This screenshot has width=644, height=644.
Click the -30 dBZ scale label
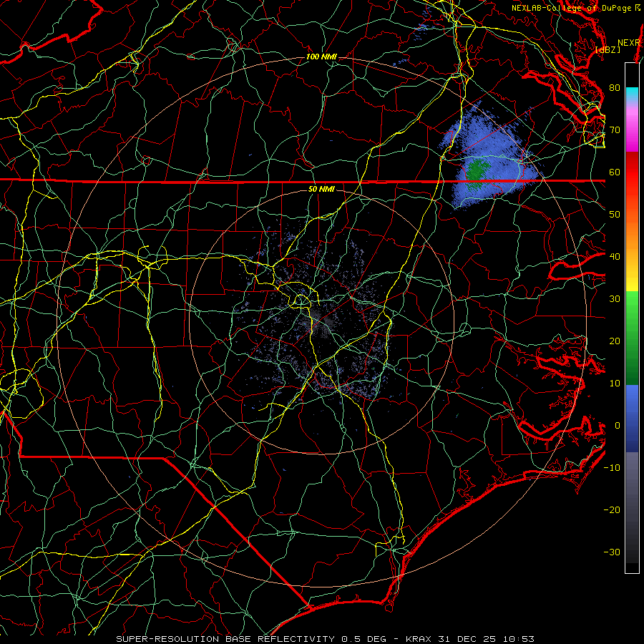[612, 552]
